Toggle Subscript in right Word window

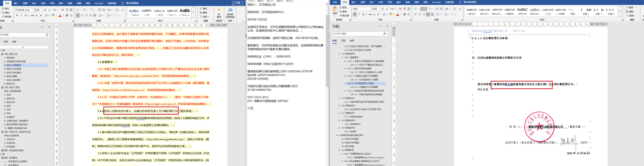tap(374, 14)
